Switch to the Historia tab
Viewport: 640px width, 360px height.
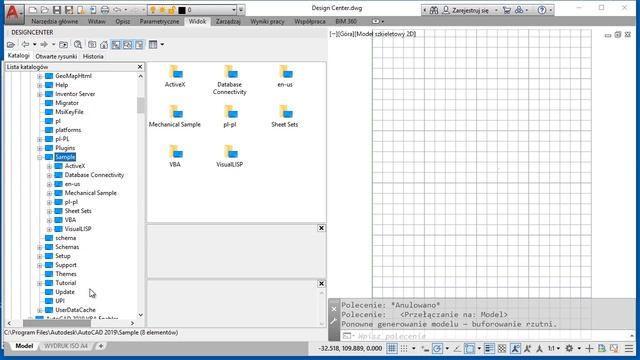[93, 56]
